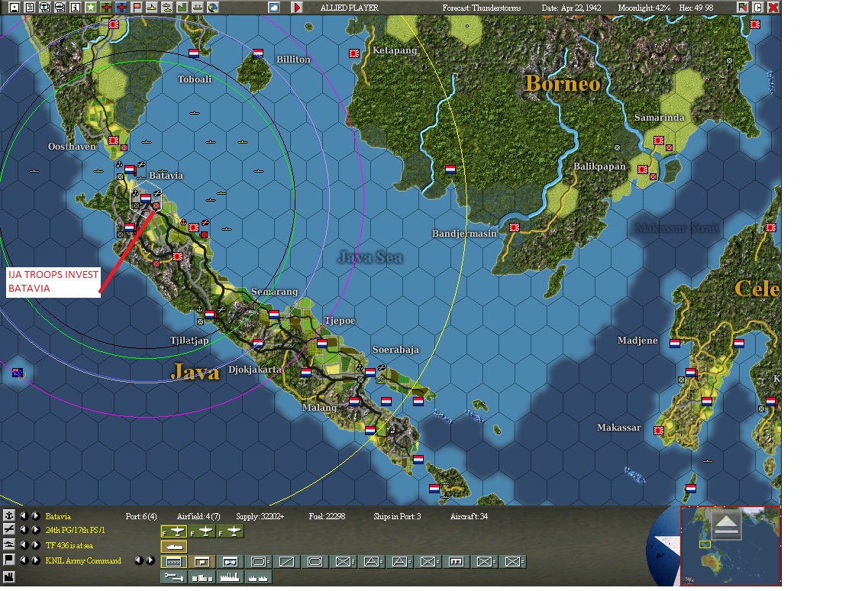868x591 pixels.
Task: Select the Japanese base flag at Oosthaven
Action: click(114, 140)
